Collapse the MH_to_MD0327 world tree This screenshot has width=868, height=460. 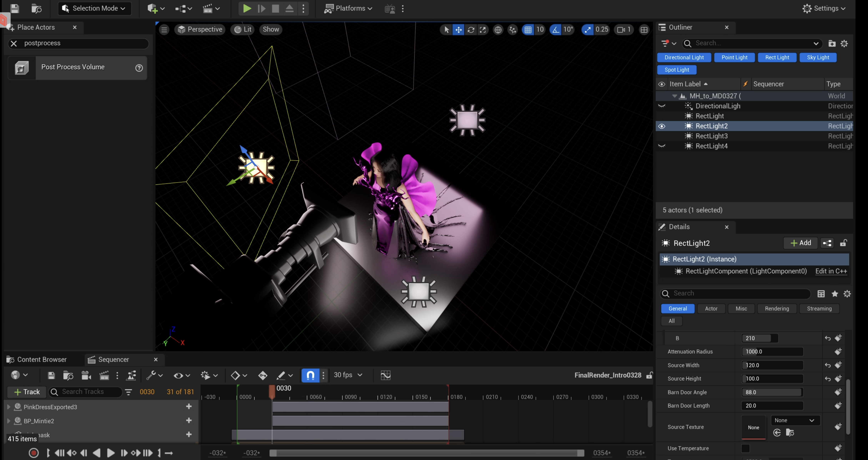[674, 96]
